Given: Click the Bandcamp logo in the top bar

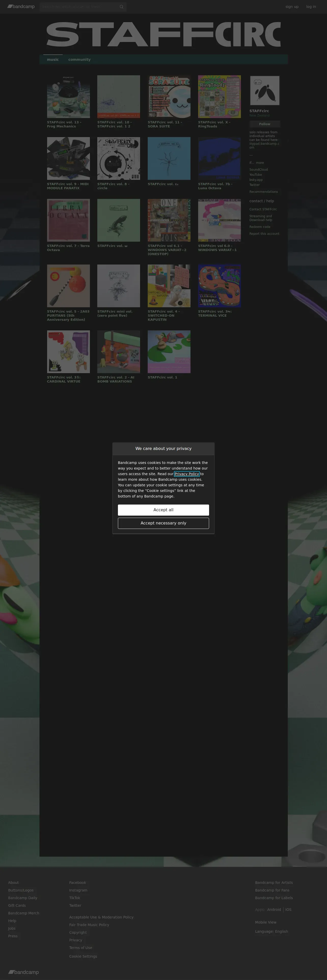Looking at the screenshot, I should point(21,6).
